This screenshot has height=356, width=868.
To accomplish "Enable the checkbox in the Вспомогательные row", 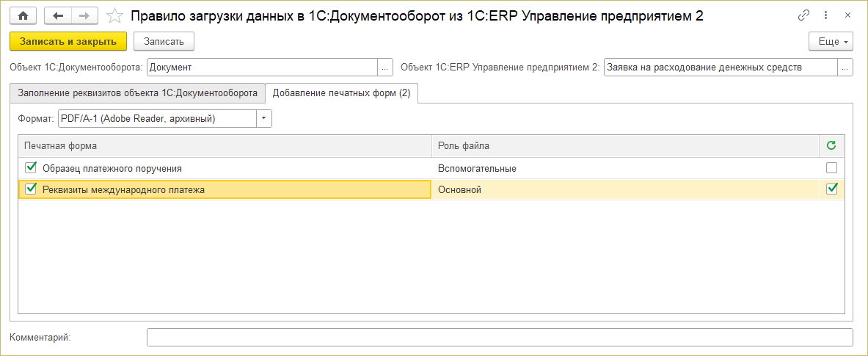I will [831, 168].
